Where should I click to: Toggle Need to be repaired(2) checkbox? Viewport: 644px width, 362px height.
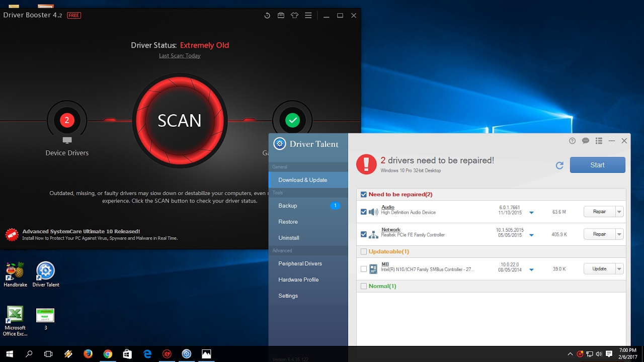(364, 195)
